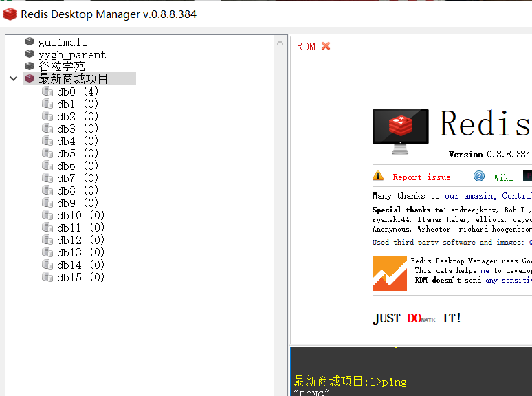Click the yygh_parent connection server icon
This screenshot has width=532, height=396.
click(x=30, y=54)
